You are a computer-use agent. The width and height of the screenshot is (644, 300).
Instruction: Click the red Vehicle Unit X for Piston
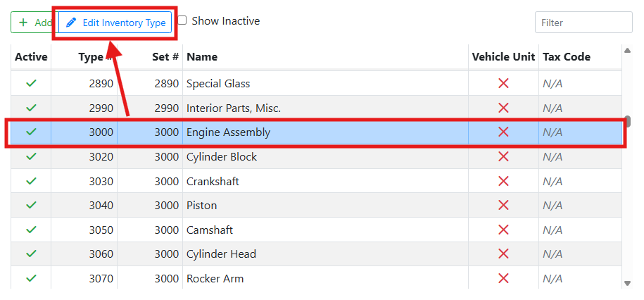(x=503, y=206)
